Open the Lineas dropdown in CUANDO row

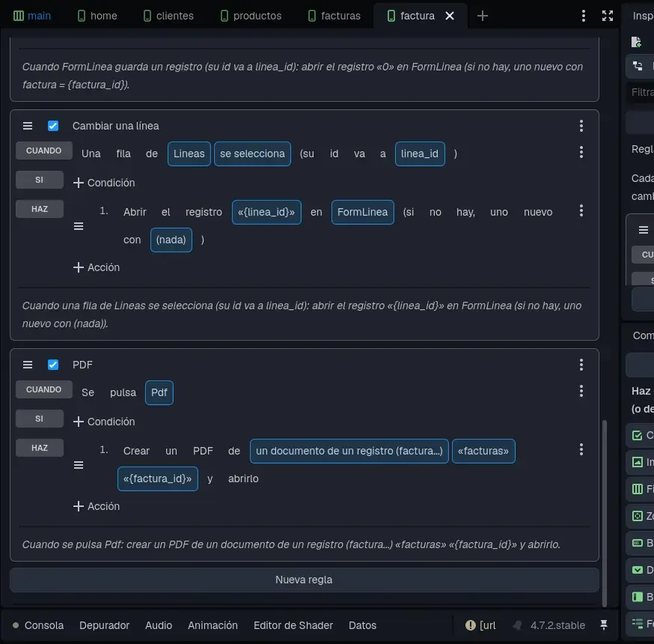click(x=189, y=154)
